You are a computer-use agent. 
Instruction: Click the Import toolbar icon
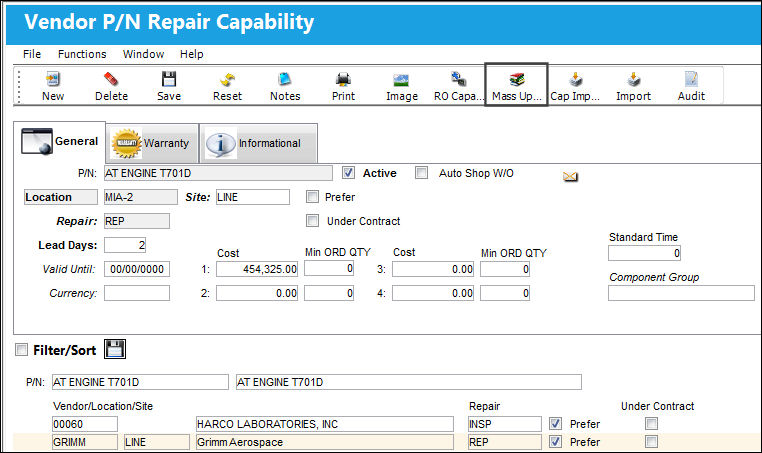[x=633, y=79]
